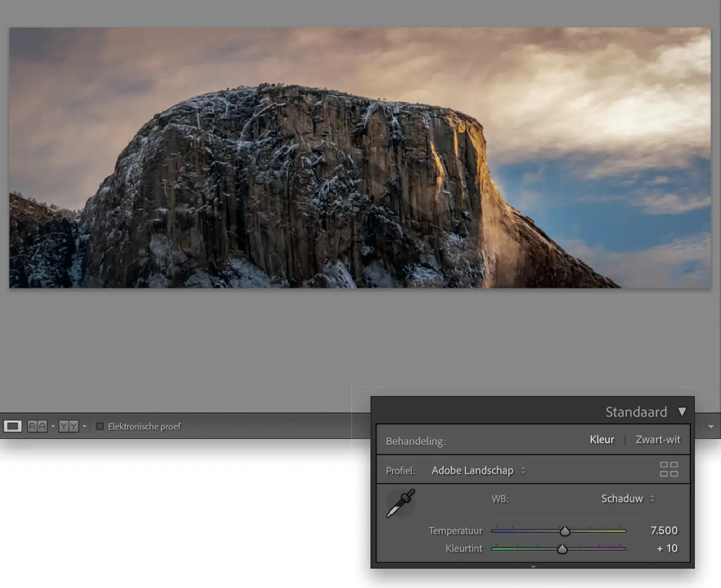Adjust the Kleurtint slider handle
This screenshot has width=721, height=588.
562,549
